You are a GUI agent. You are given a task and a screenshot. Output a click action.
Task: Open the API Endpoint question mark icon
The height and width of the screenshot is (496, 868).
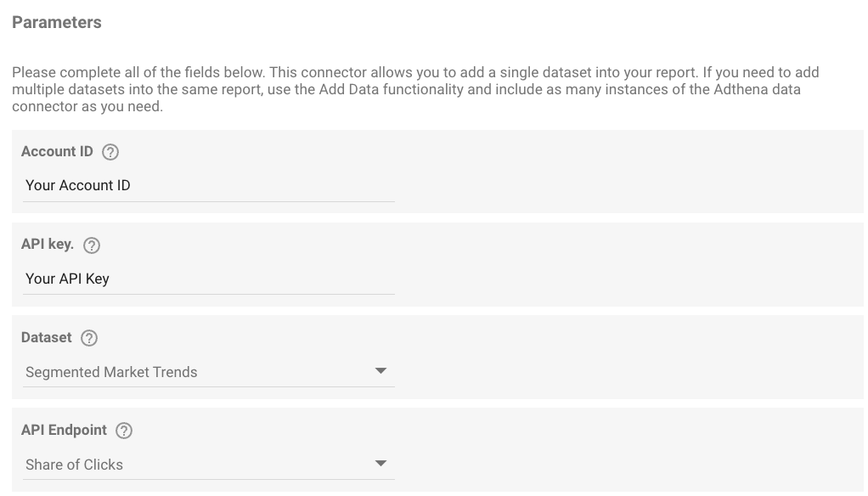pyautogui.click(x=124, y=431)
